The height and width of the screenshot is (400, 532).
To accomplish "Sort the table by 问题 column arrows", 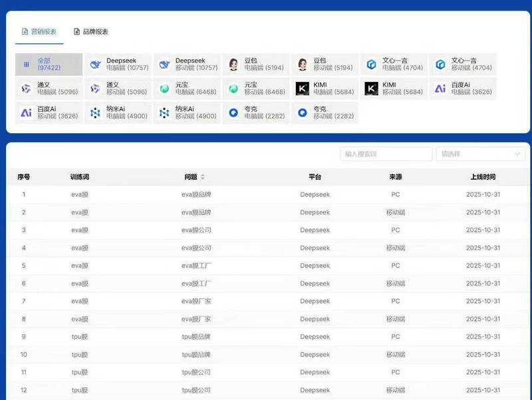I will pyautogui.click(x=203, y=177).
